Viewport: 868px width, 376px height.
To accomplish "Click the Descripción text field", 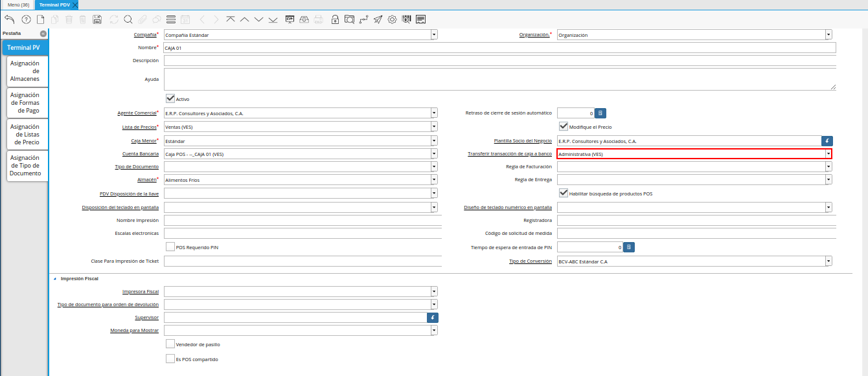I will 499,60.
